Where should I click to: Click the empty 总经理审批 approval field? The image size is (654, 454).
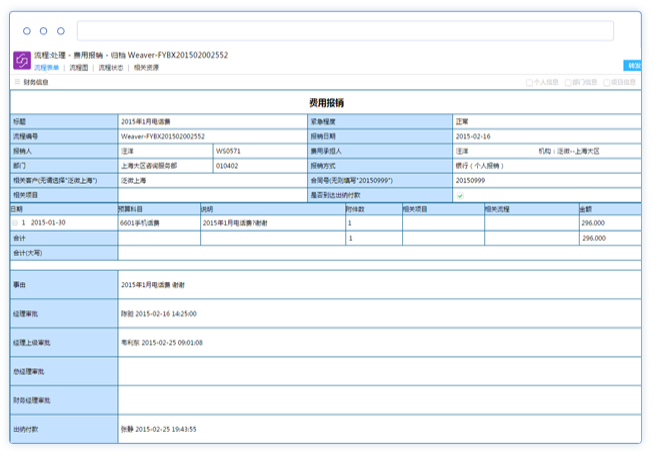point(380,371)
